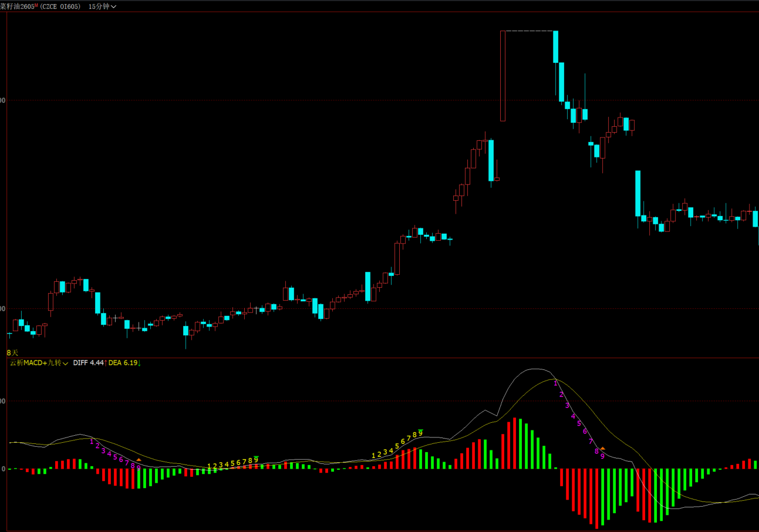Viewport: 759px width, 532px height.
Task: Click the white dashed gap line at chart top
Action: pyautogui.click(x=528, y=31)
